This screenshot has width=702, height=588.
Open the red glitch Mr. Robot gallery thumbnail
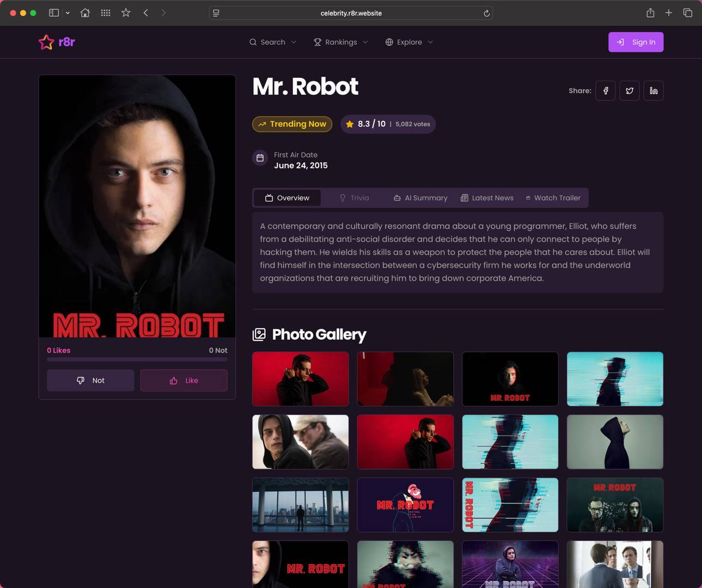coord(510,505)
